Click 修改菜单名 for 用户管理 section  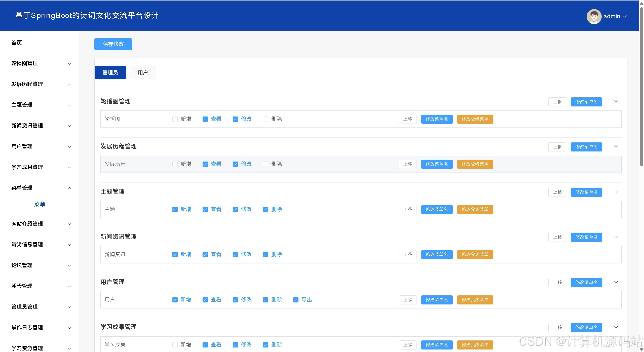click(586, 282)
